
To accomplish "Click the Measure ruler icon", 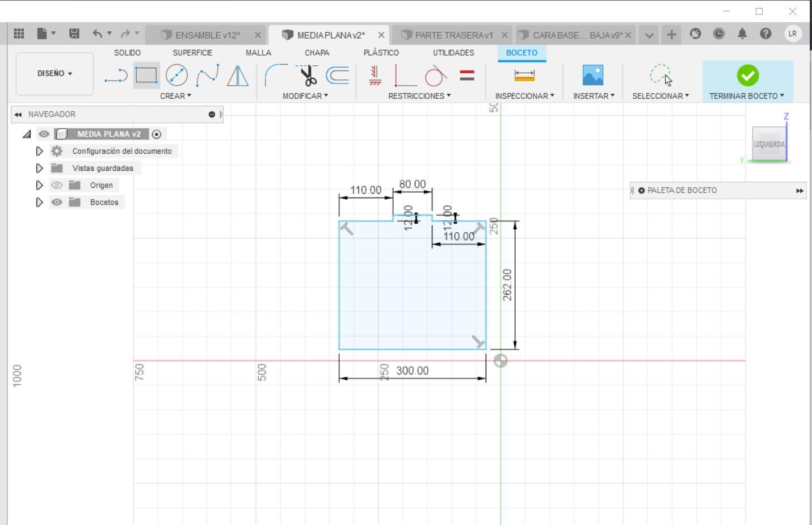I will click(524, 75).
